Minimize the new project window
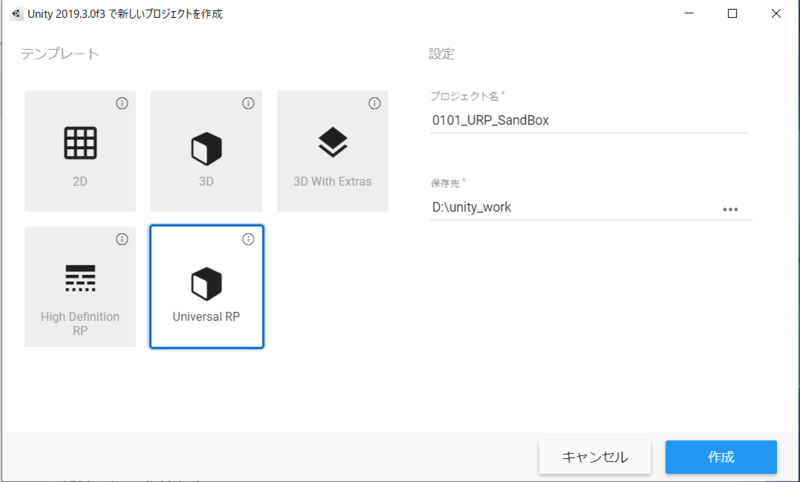Screen dimensions: 800x482 [689, 14]
